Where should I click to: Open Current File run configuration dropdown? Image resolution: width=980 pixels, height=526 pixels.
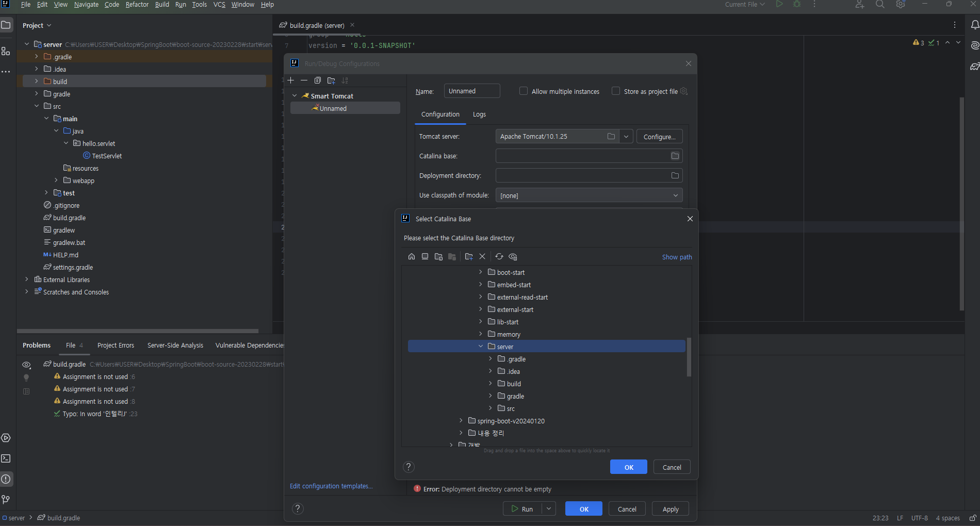[745, 5]
